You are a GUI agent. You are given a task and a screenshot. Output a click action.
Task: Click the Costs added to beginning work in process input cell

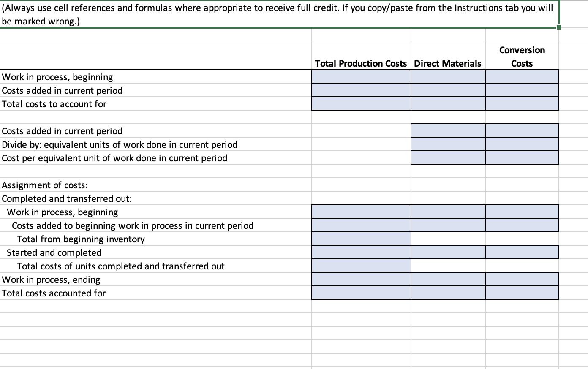(x=360, y=225)
